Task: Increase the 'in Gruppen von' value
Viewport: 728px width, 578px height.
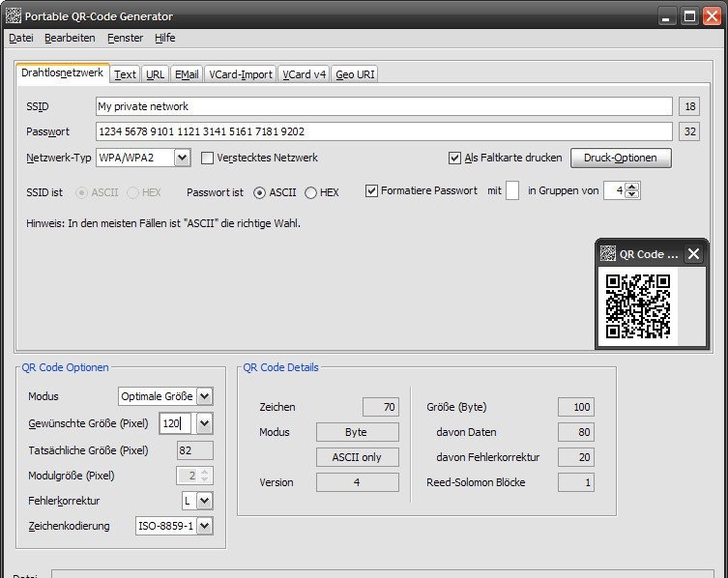Action: pos(631,187)
